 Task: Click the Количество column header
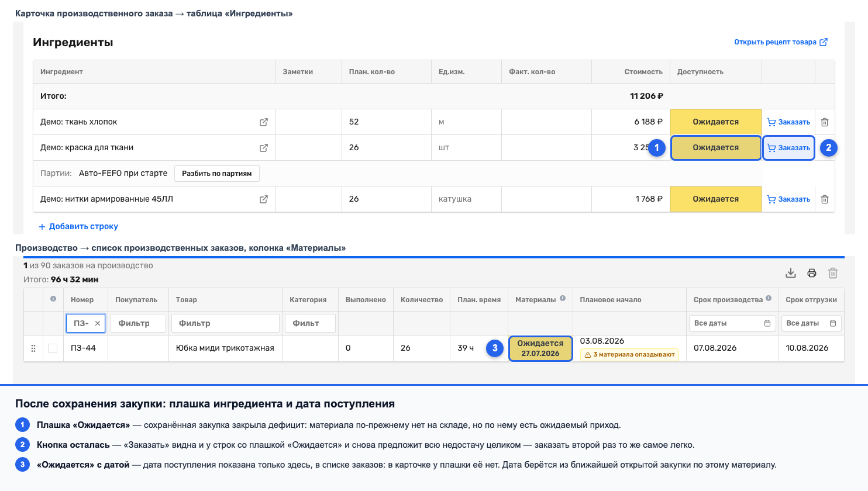(422, 300)
